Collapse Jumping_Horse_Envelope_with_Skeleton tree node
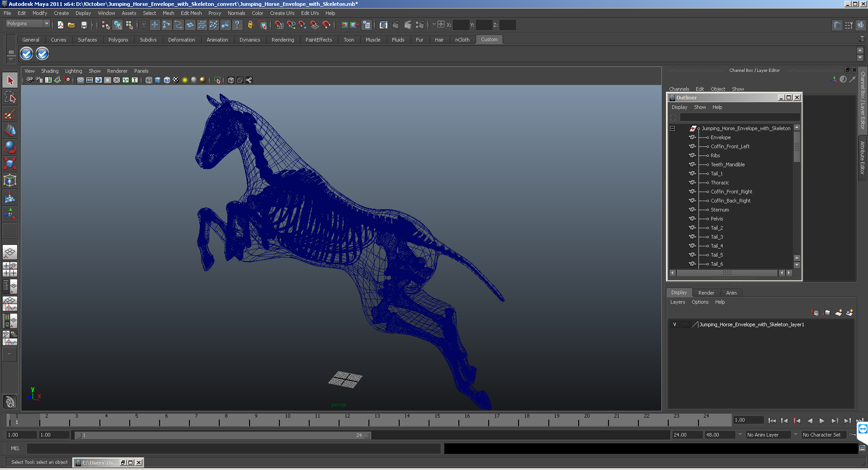The image size is (868, 470). coord(673,128)
